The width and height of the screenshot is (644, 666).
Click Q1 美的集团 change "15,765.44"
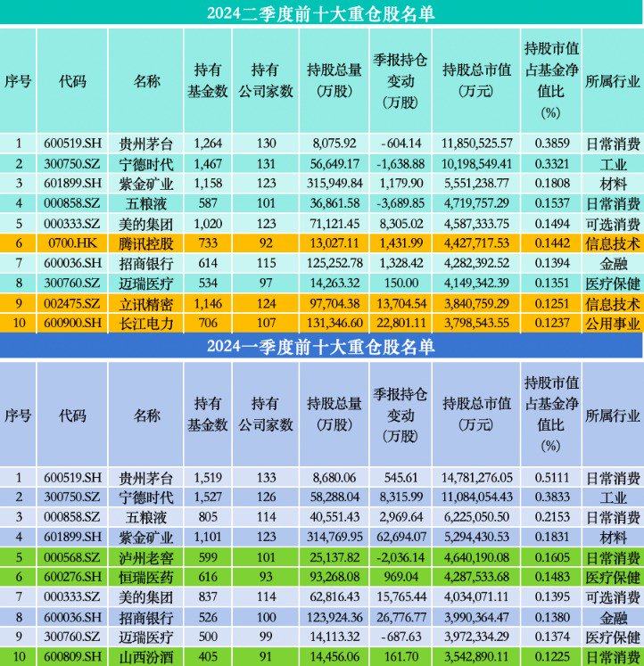click(400, 597)
